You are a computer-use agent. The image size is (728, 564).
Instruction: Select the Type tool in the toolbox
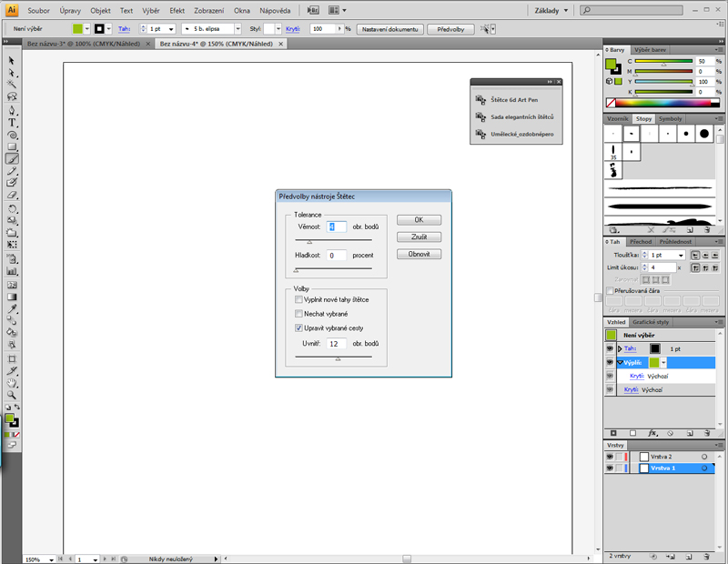pos(13,122)
